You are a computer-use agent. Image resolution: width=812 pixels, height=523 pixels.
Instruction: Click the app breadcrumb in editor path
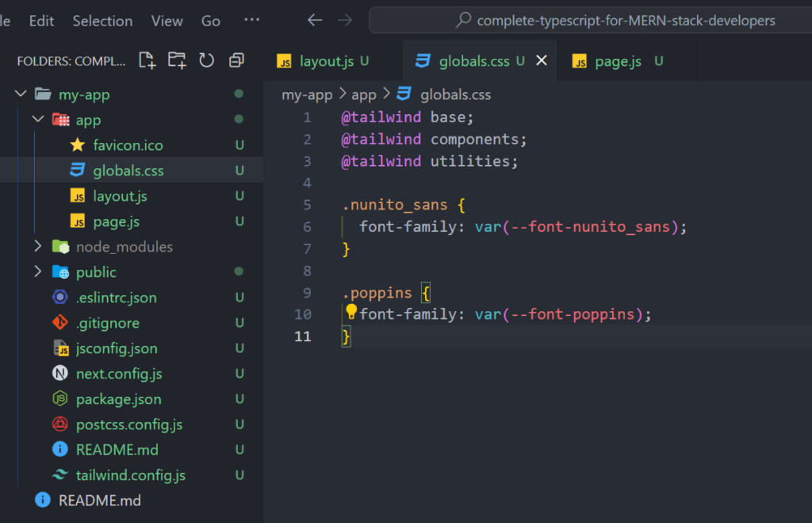363,94
